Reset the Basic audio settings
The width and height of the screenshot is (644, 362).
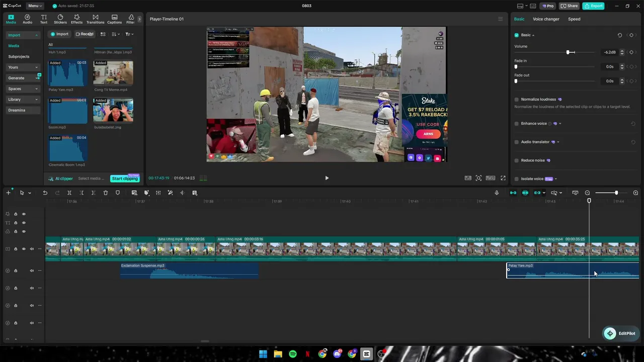620,35
